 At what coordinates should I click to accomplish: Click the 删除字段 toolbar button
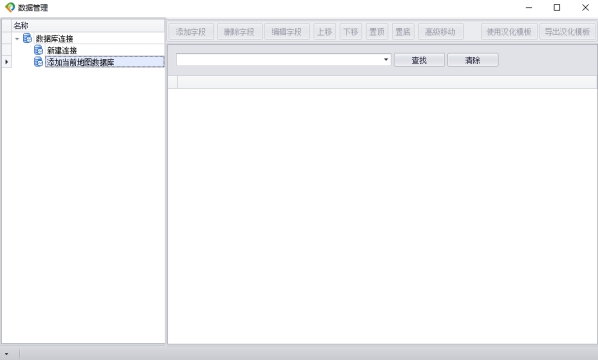click(240, 32)
